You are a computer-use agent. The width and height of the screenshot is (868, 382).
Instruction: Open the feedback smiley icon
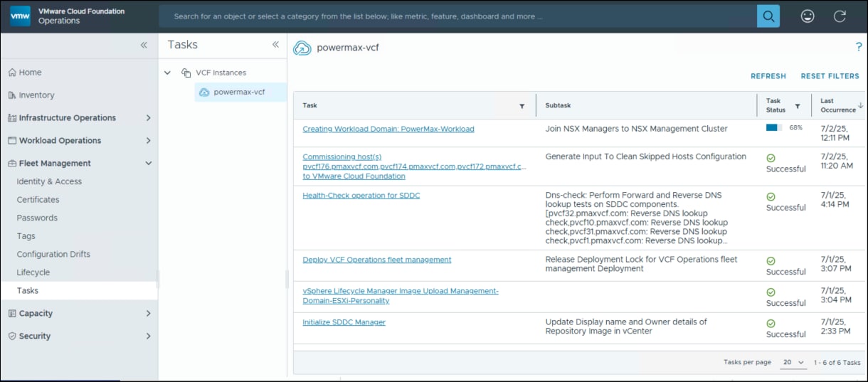[808, 16]
